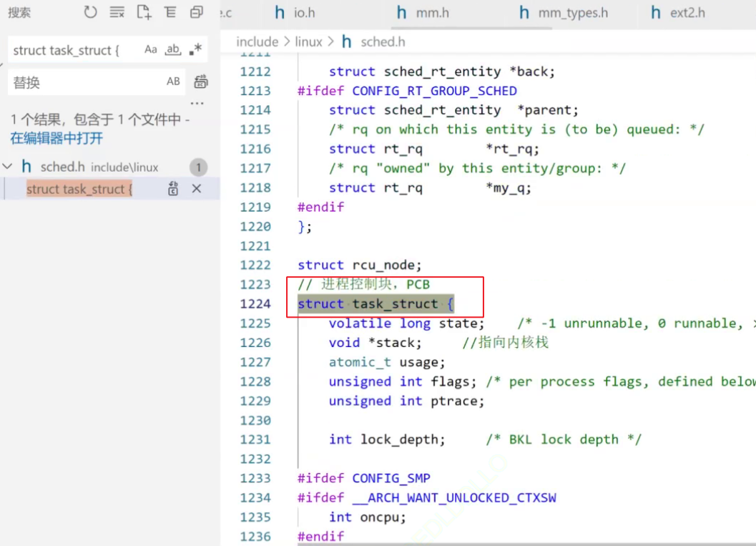Switch results to tree view

pos(170,11)
